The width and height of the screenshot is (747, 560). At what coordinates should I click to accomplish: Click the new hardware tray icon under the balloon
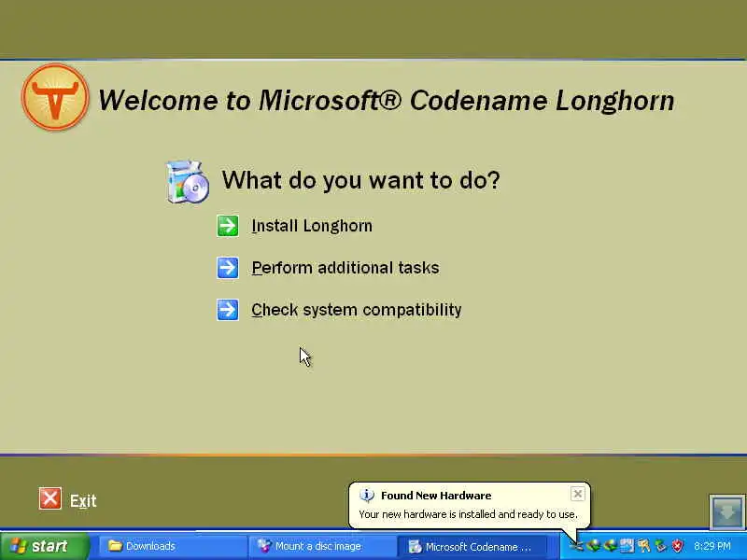tap(576, 546)
